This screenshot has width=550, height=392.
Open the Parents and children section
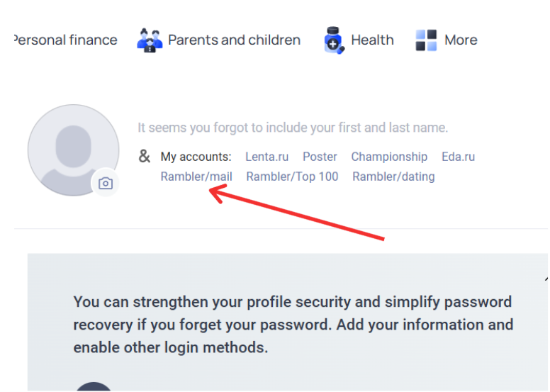234,40
